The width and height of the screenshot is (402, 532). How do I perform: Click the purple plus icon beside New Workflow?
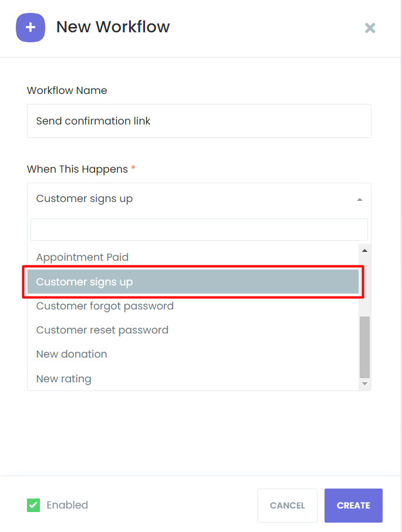coord(31,28)
